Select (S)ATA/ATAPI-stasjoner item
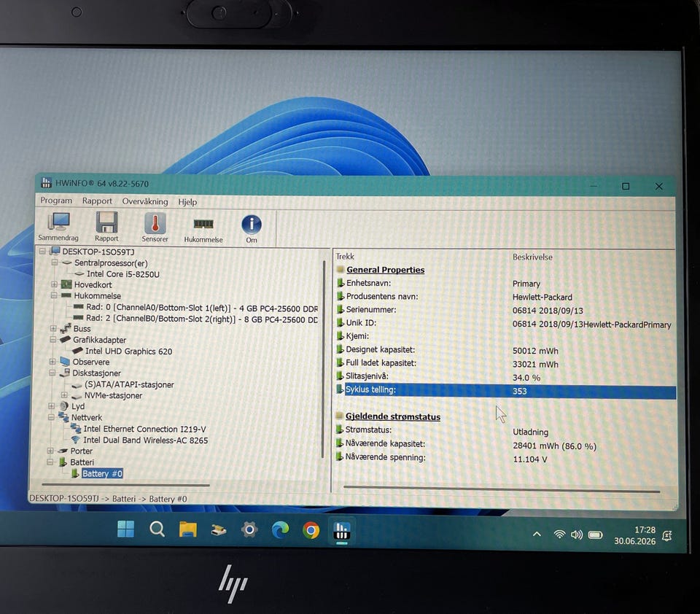 [129, 384]
